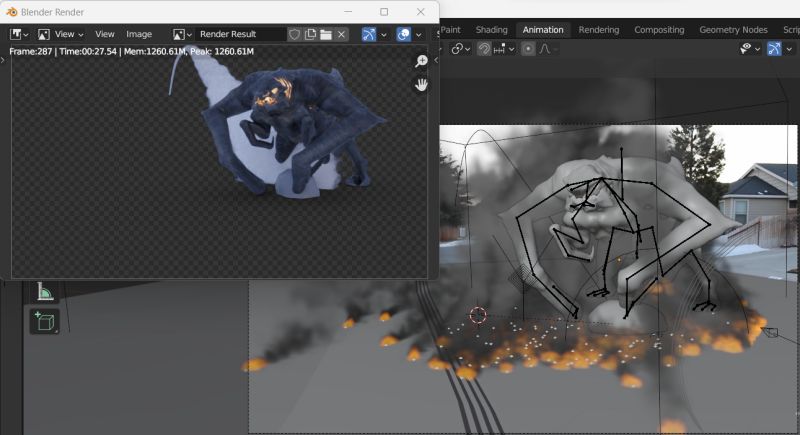This screenshot has width=800, height=435.
Task: Toggle overlays in the render window header
Action: coord(404,34)
